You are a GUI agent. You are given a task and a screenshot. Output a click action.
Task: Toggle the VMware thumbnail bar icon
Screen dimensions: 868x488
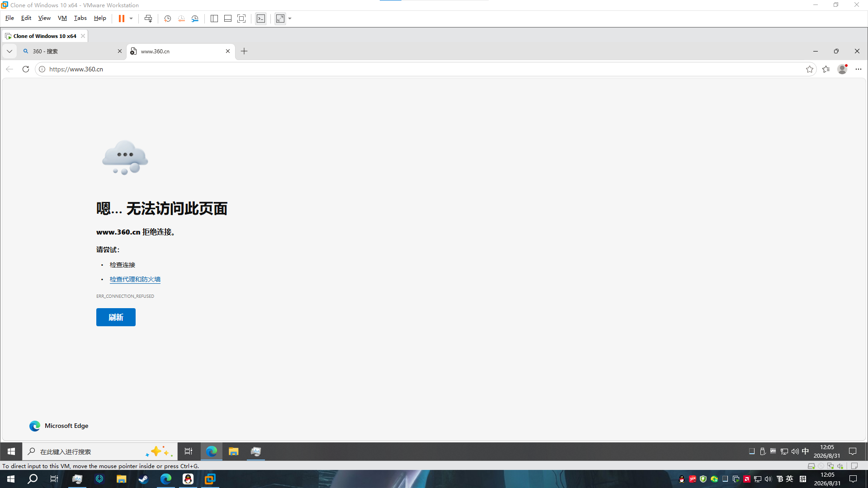click(228, 19)
